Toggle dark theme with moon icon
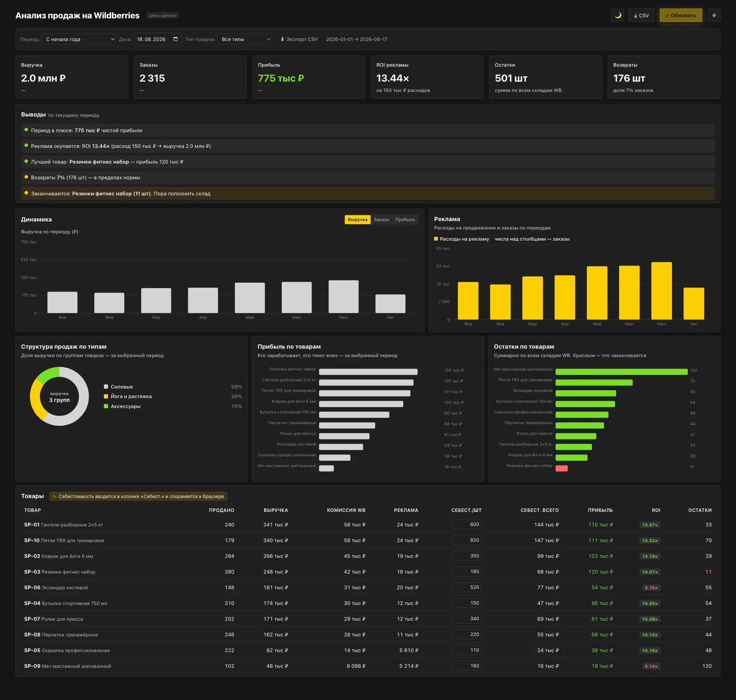Viewport: 736px width, 700px height. (x=617, y=15)
